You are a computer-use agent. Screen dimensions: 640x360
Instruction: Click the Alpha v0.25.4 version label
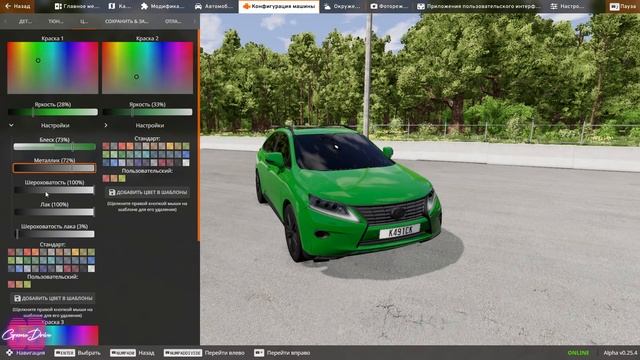pos(620,353)
